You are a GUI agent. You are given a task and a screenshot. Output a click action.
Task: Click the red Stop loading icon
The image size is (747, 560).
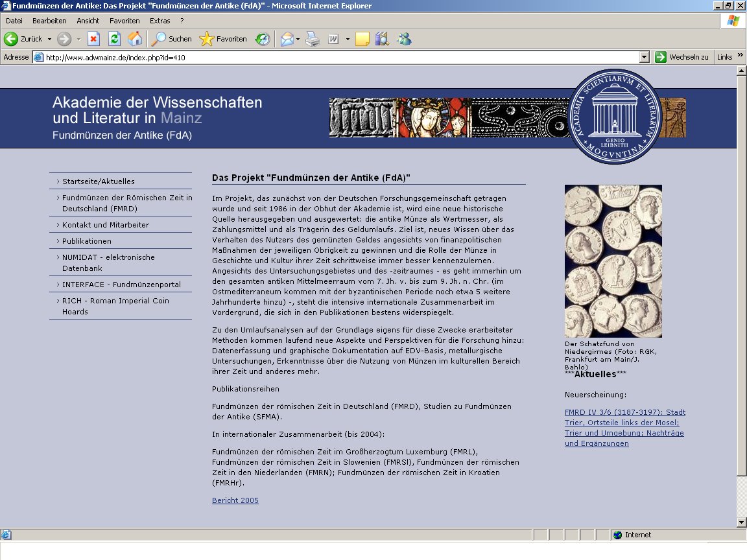pos(94,39)
